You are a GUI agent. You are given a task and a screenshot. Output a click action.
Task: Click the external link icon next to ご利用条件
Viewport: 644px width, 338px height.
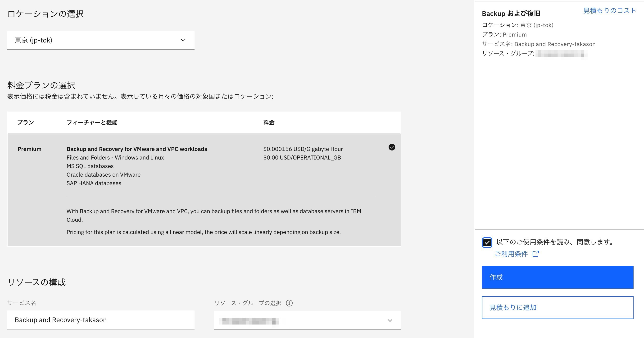(x=535, y=254)
